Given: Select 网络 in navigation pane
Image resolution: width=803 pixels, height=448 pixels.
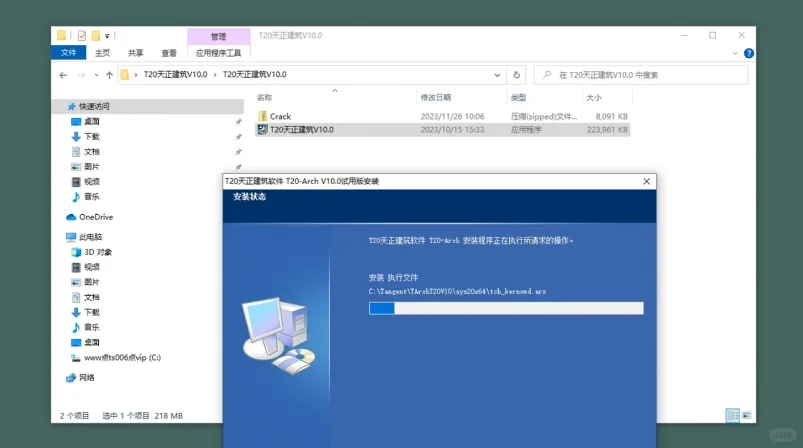Looking at the screenshot, I should pos(87,377).
